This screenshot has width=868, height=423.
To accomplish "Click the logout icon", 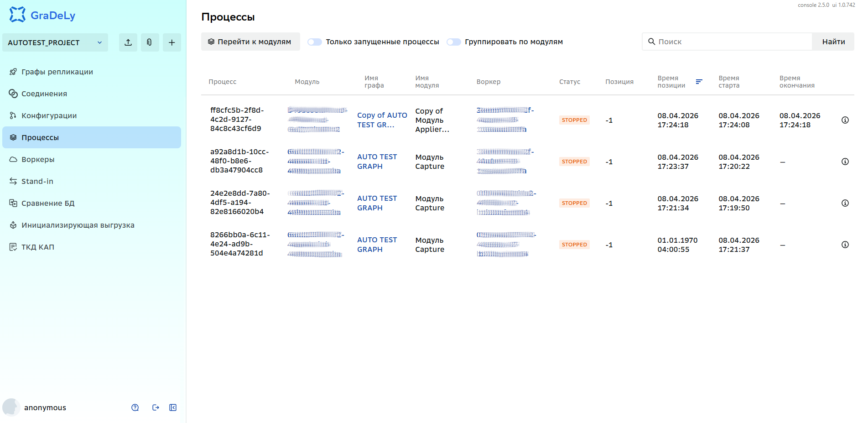I will pyautogui.click(x=156, y=407).
